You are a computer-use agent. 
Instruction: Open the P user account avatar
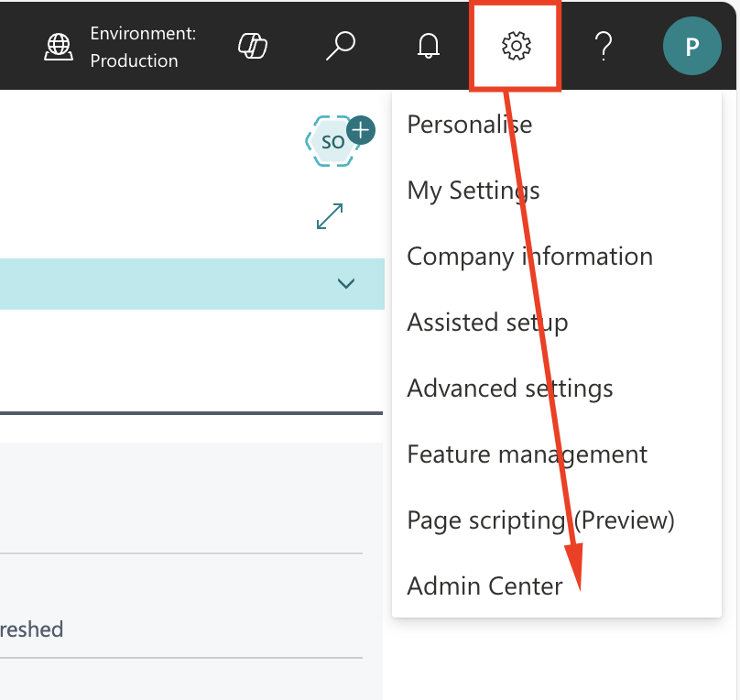pyautogui.click(x=691, y=46)
